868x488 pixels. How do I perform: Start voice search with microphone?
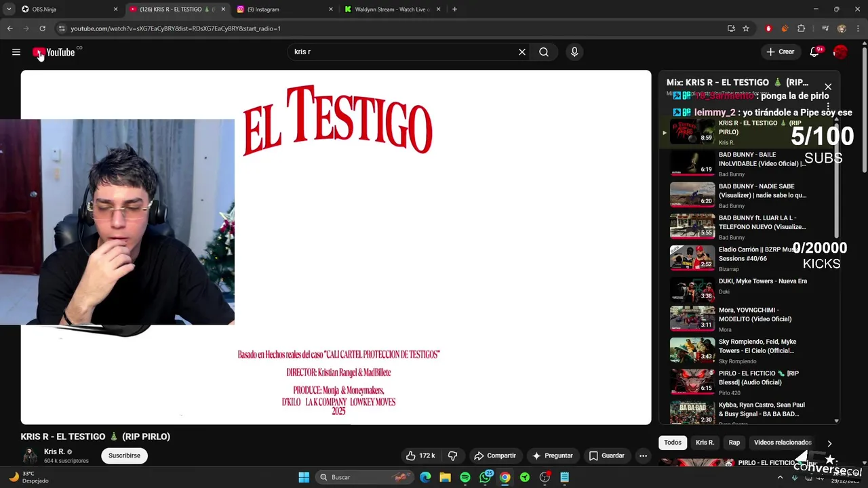[x=574, y=52]
